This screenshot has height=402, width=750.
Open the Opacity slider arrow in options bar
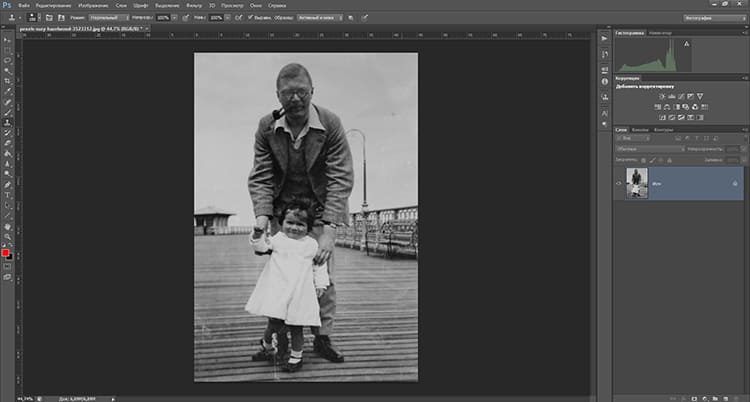coord(174,18)
